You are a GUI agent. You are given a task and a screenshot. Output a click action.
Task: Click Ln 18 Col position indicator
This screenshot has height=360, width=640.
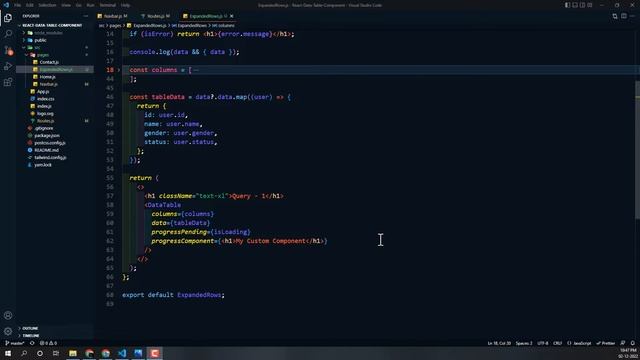point(499,343)
